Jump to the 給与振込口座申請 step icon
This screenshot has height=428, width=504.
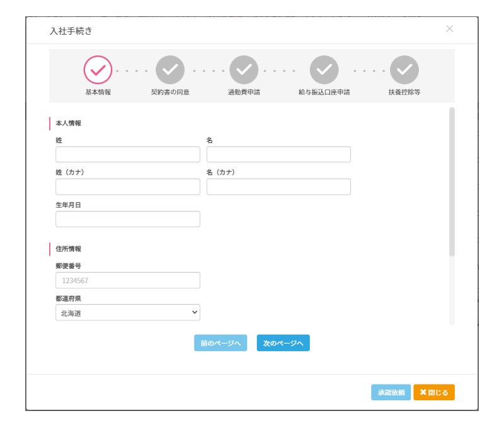(324, 70)
